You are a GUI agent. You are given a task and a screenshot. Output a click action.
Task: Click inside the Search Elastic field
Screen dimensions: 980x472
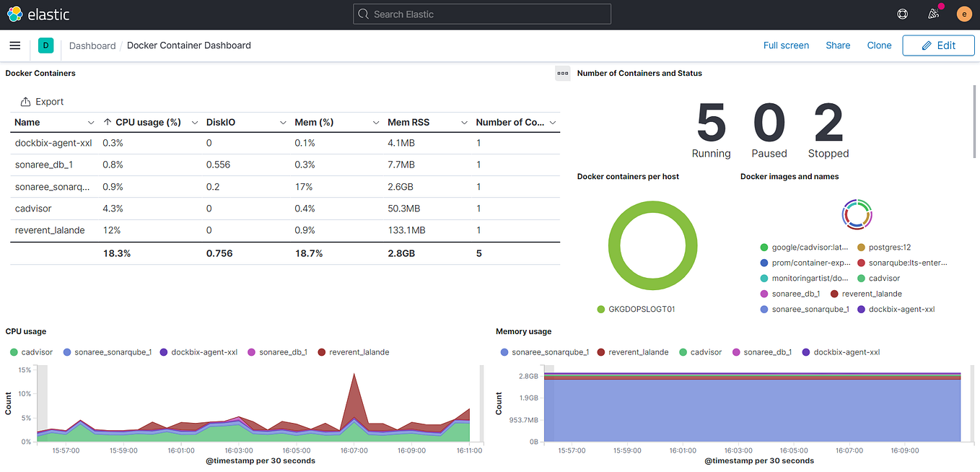481,14
